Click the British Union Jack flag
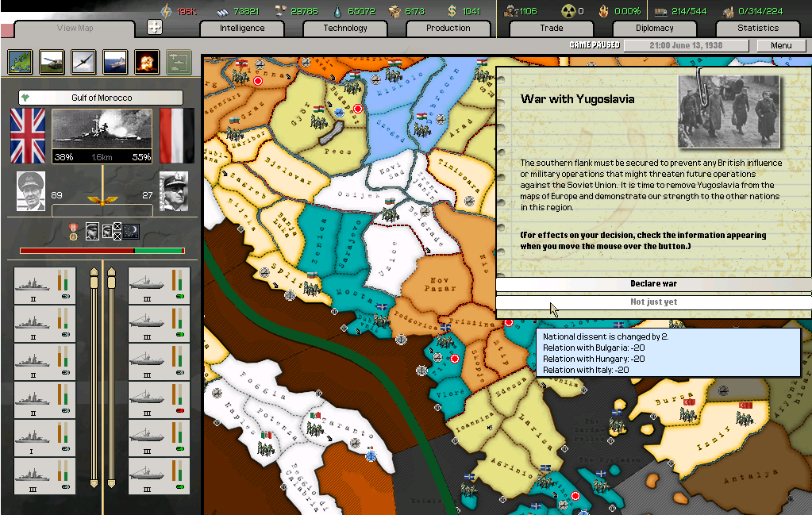This screenshot has height=515, width=812. [x=27, y=136]
